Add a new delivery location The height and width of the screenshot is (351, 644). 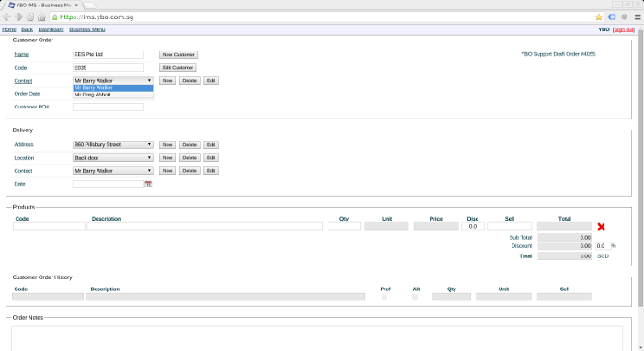(167, 157)
